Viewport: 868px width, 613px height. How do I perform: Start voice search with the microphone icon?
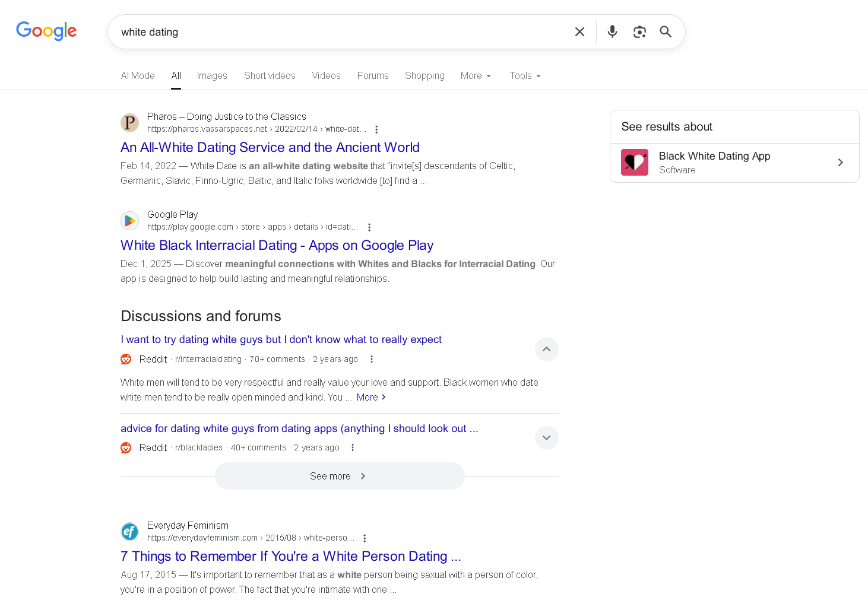click(x=612, y=32)
